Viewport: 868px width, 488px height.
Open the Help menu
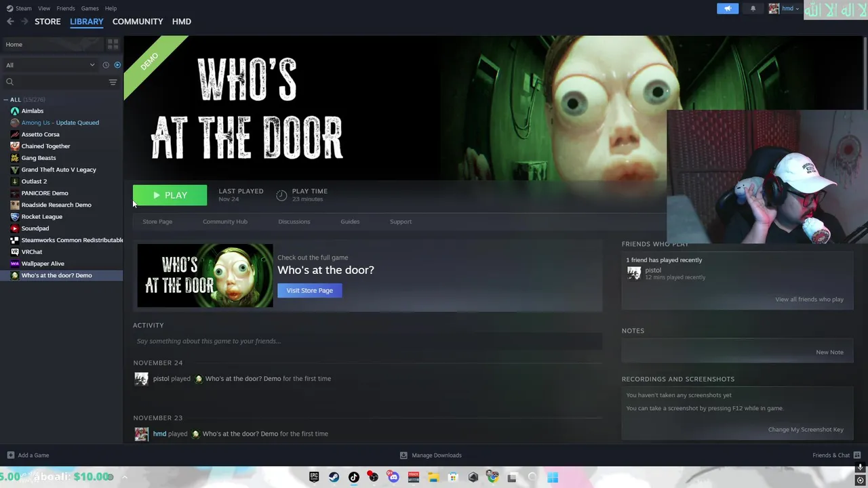(111, 8)
